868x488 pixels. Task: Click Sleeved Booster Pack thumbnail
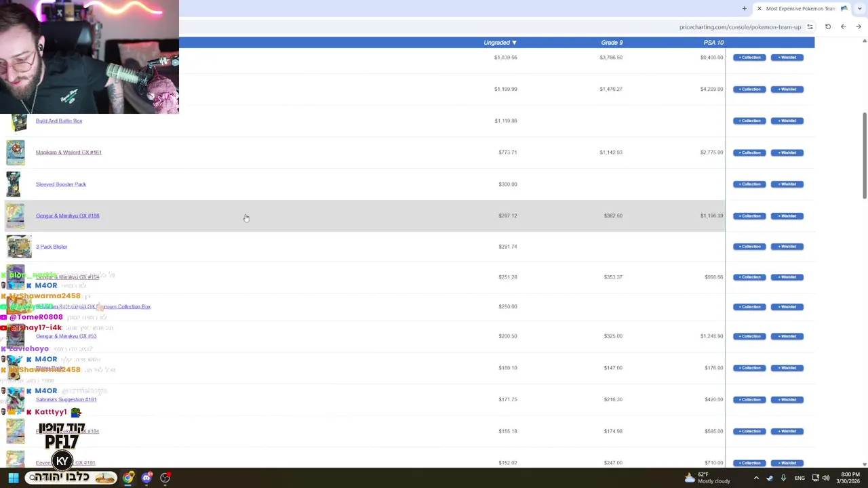(14, 184)
